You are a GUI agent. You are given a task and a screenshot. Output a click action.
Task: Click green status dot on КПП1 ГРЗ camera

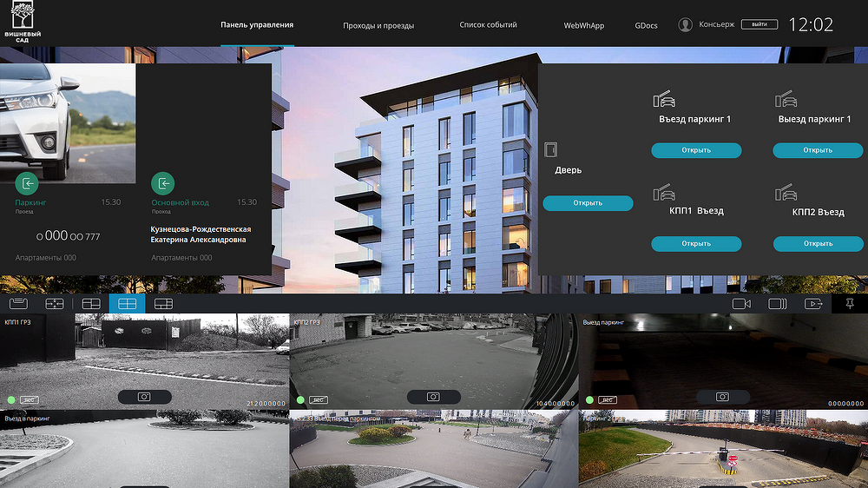pyautogui.click(x=11, y=400)
